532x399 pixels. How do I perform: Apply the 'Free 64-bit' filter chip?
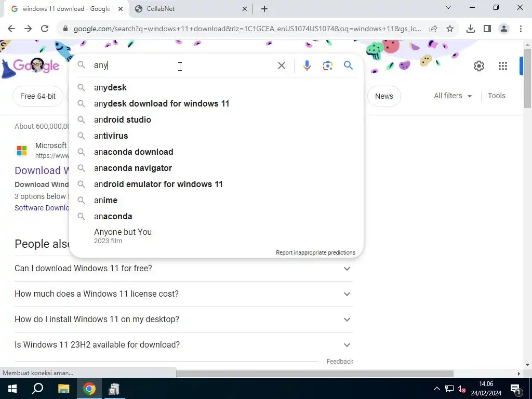click(37, 96)
